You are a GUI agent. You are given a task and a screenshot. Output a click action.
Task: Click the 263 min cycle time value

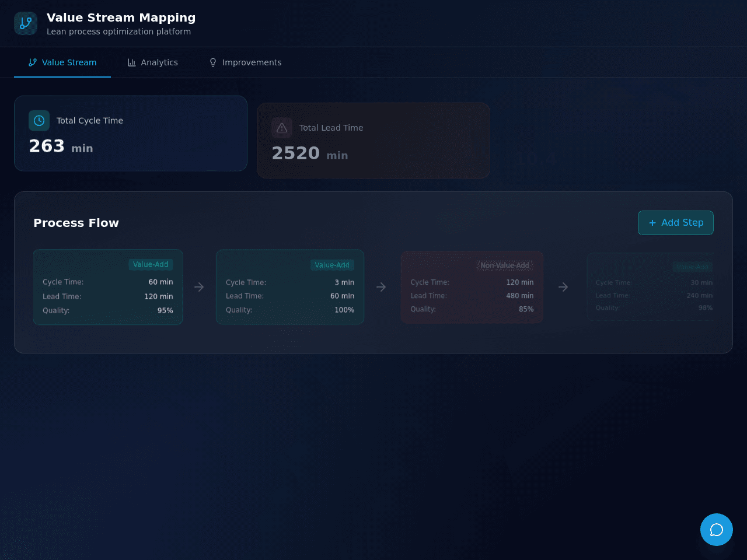61,146
